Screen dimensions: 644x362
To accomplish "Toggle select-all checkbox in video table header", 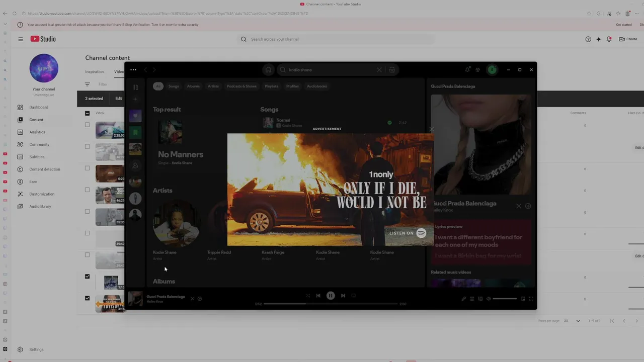I will (87, 113).
